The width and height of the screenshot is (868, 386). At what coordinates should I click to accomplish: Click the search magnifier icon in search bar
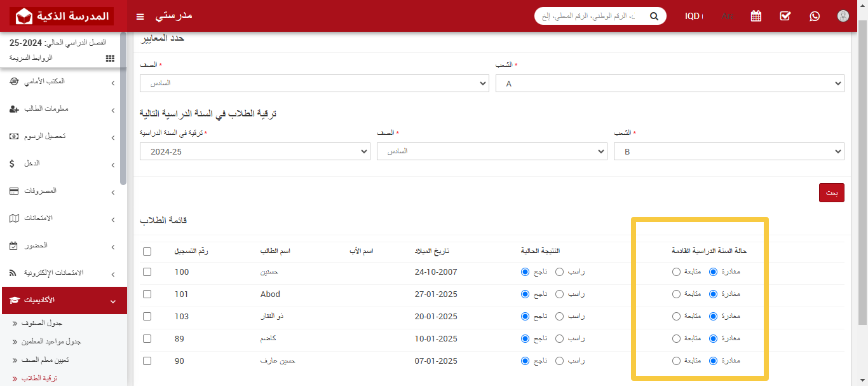click(x=654, y=16)
